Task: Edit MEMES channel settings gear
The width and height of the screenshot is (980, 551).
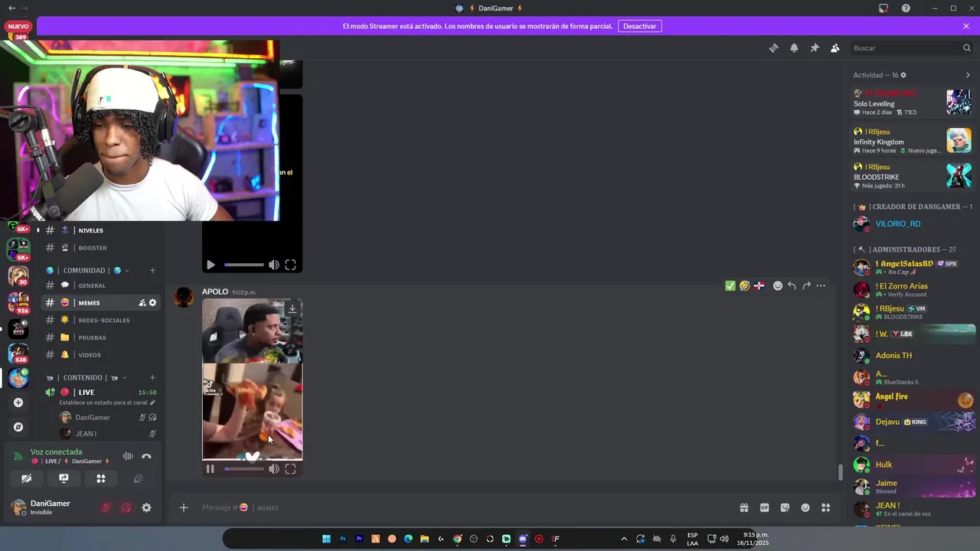Action: pyautogui.click(x=152, y=303)
